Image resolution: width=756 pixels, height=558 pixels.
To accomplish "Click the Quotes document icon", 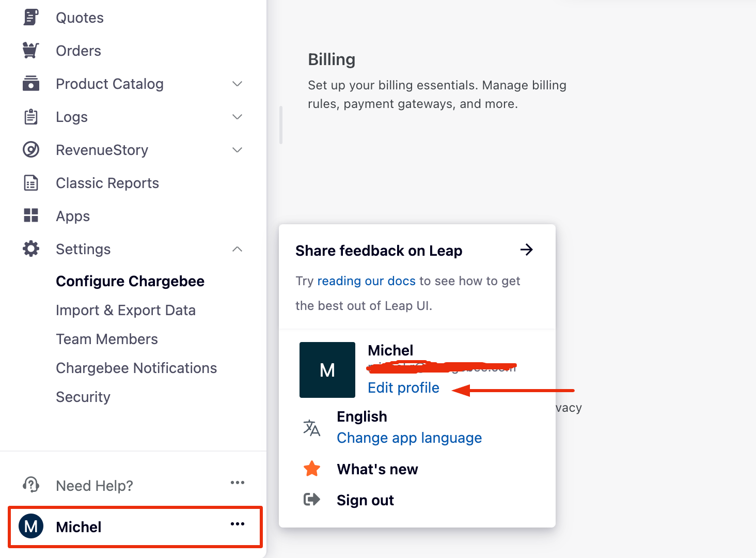I will pyautogui.click(x=31, y=17).
